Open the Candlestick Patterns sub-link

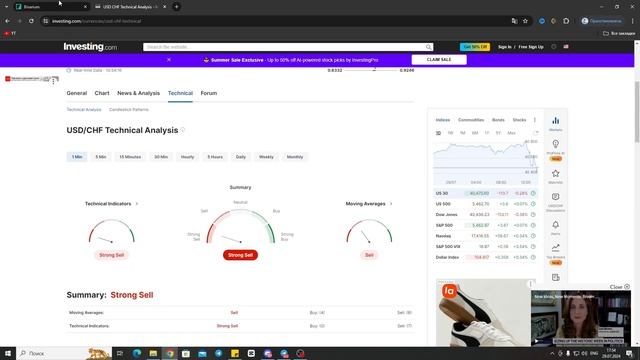129,109
